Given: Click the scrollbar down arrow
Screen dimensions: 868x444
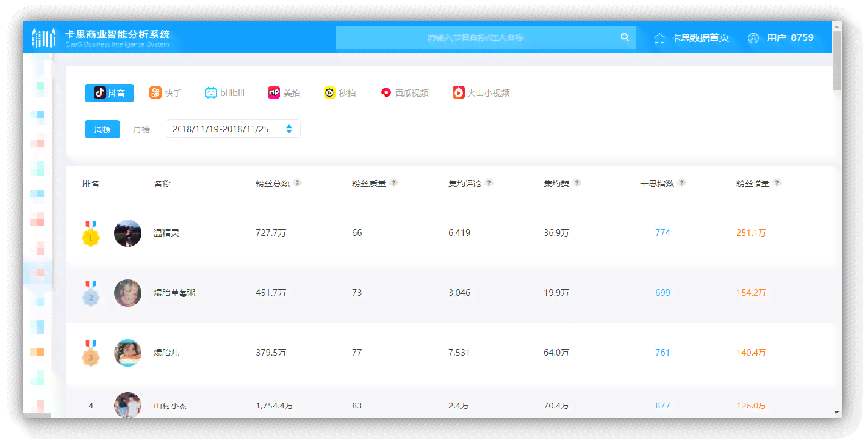Looking at the screenshot, I should [x=837, y=413].
